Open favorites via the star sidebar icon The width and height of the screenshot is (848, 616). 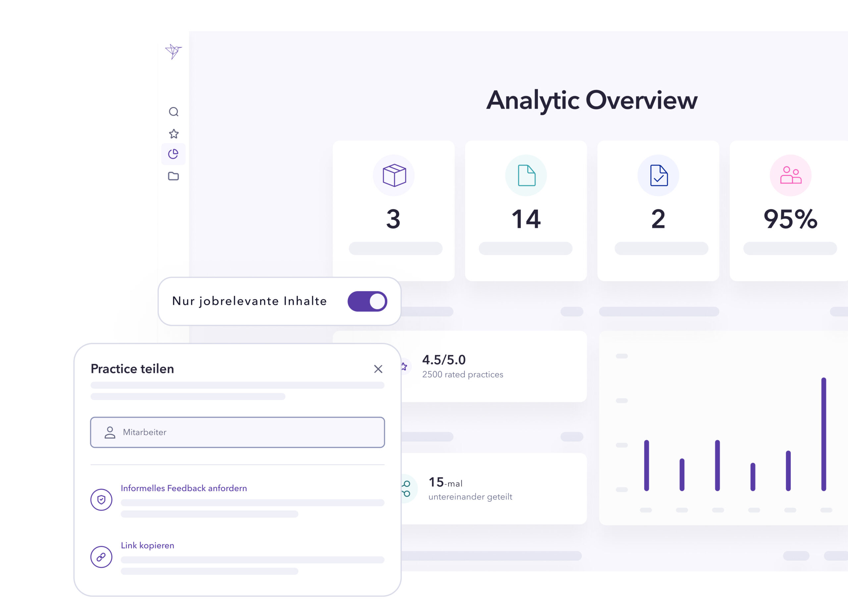(x=174, y=134)
